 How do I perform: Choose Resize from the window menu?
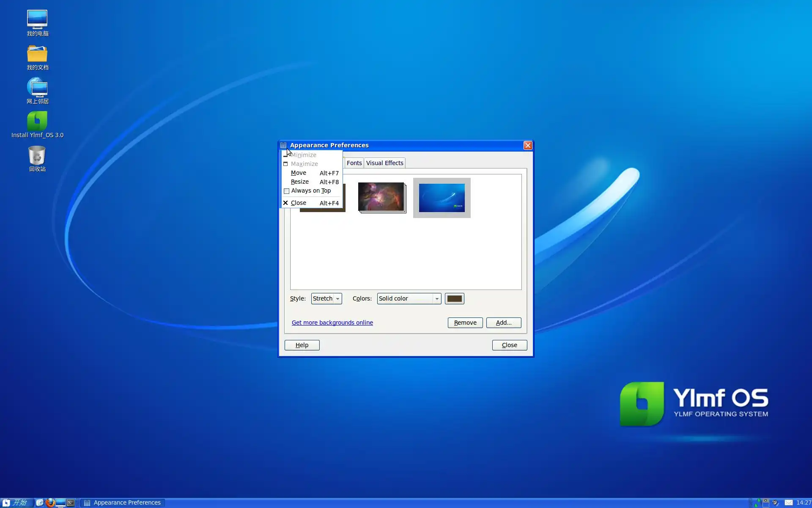(x=300, y=182)
